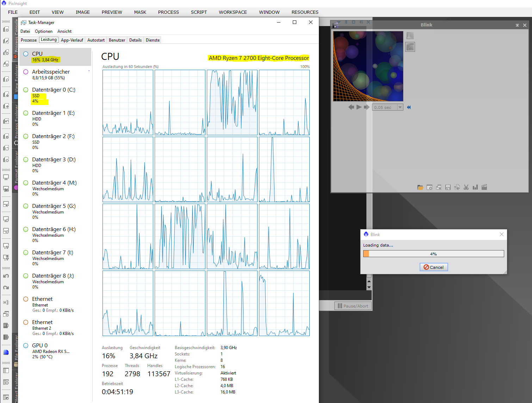Shade the Blink panel with the collapse icon
The width and height of the screenshot is (532, 403).
tap(517, 25)
